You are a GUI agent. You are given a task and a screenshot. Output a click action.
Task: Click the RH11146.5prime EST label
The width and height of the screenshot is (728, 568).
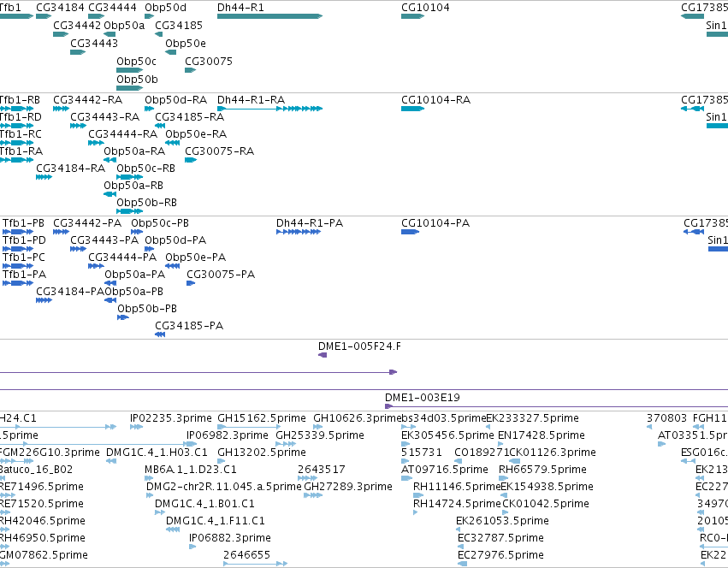tap(457, 488)
